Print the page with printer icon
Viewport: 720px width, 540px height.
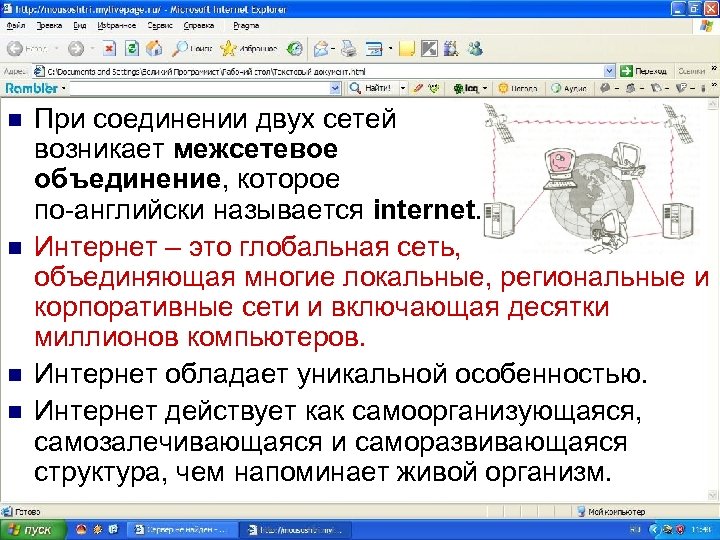coord(349,48)
